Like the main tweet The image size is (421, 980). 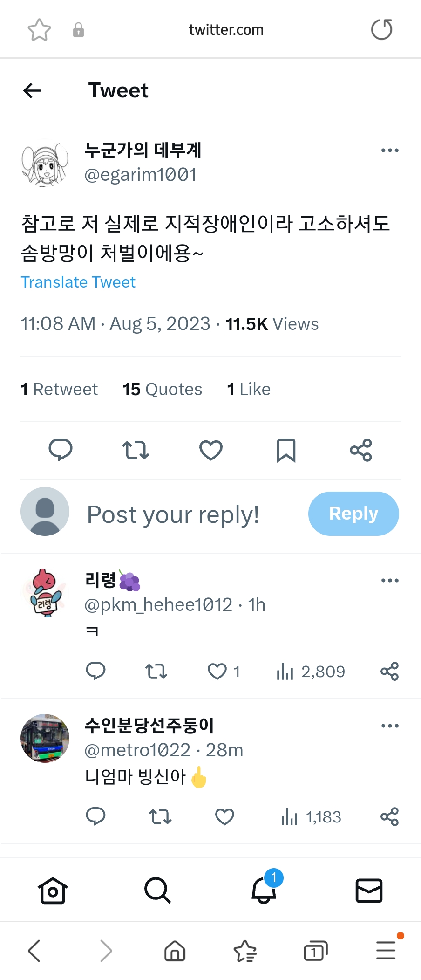(x=210, y=450)
